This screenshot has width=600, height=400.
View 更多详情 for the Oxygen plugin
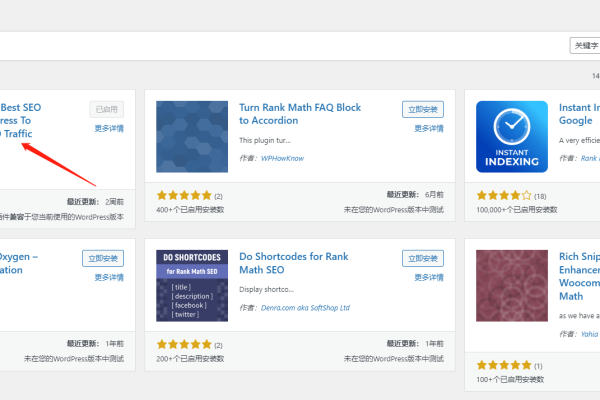pos(109,278)
